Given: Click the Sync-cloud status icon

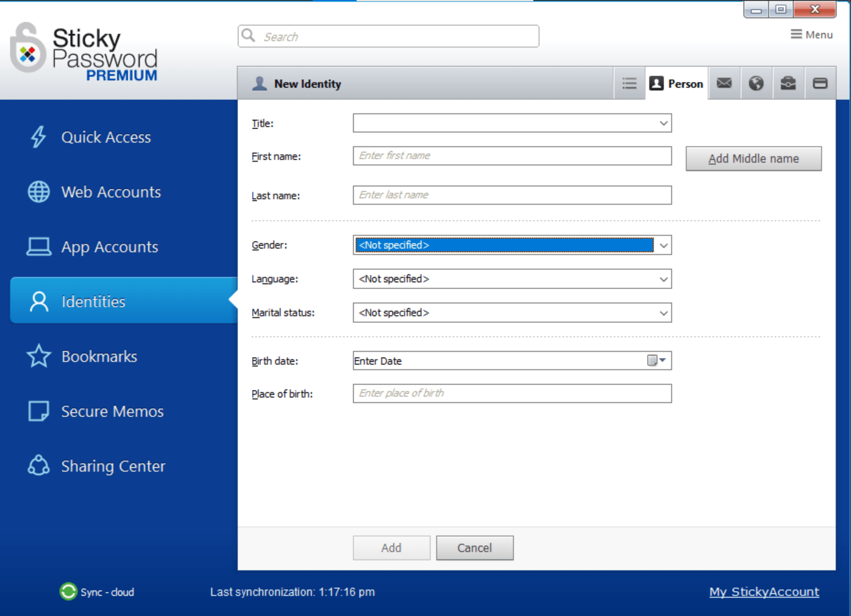Looking at the screenshot, I should (x=68, y=592).
